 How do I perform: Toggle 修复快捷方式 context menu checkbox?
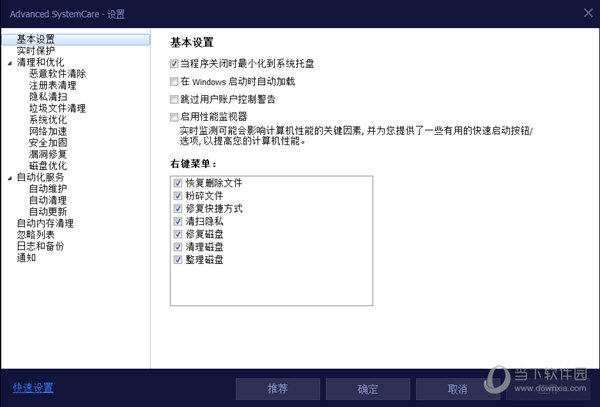[x=178, y=208]
